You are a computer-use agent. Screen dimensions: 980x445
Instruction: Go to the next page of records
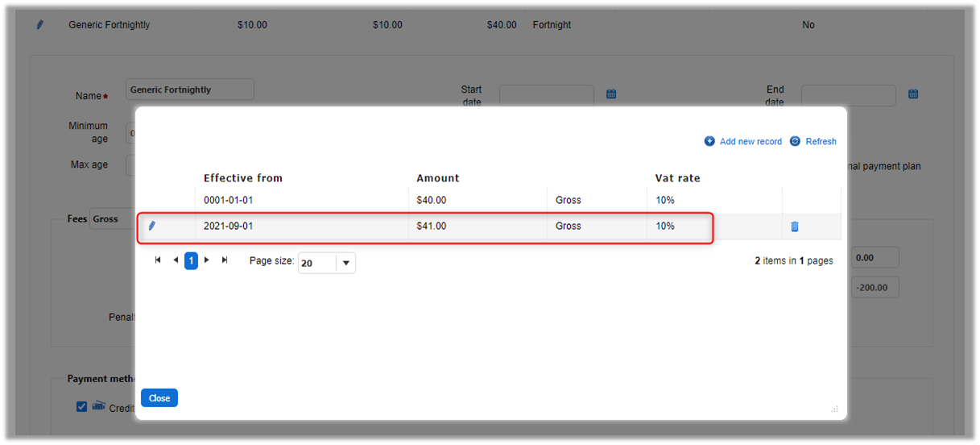(207, 260)
